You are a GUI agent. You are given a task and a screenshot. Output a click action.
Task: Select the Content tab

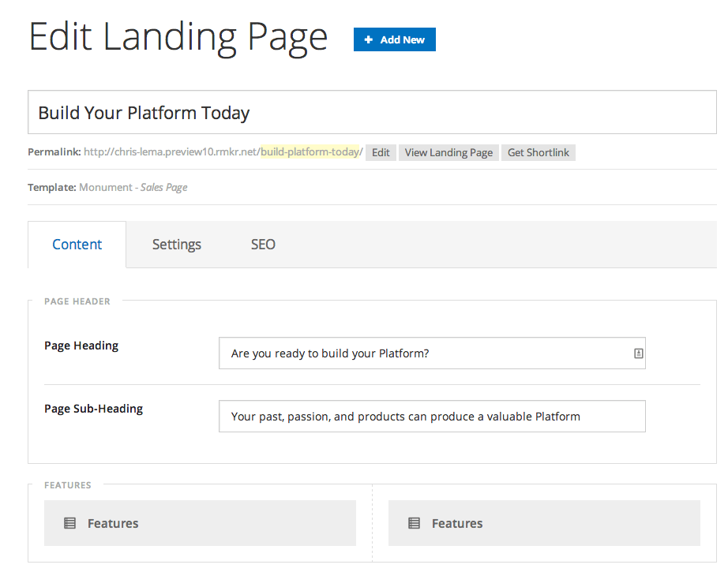coord(77,245)
